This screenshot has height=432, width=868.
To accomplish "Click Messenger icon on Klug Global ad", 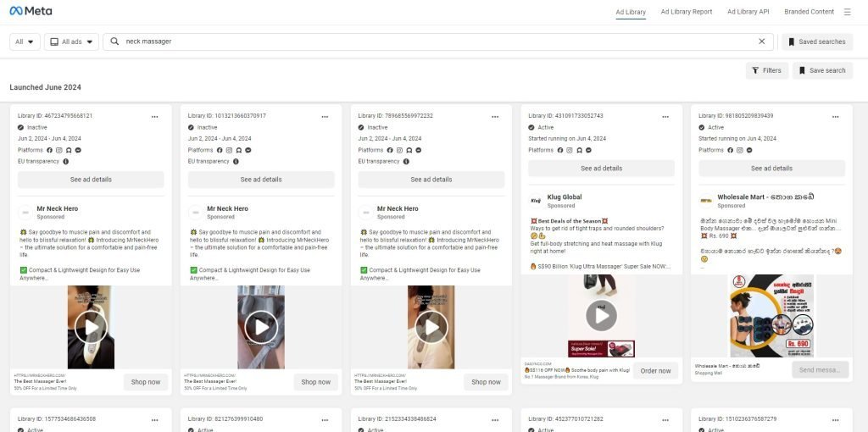I will pos(588,150).
